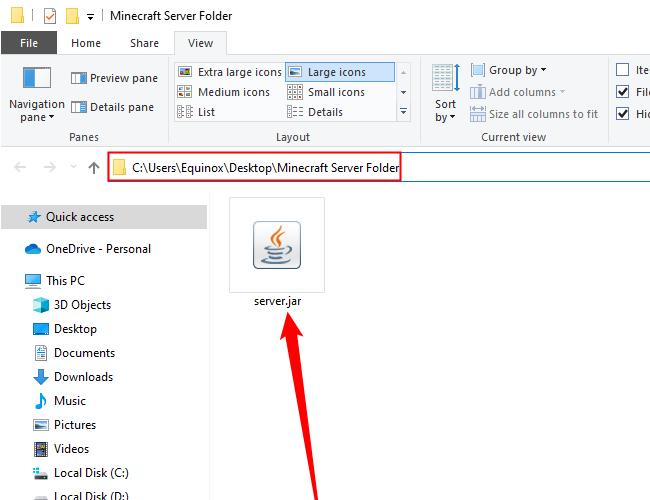Select List layout
This screenshot has height=500, width=650.
coord(196,112)
